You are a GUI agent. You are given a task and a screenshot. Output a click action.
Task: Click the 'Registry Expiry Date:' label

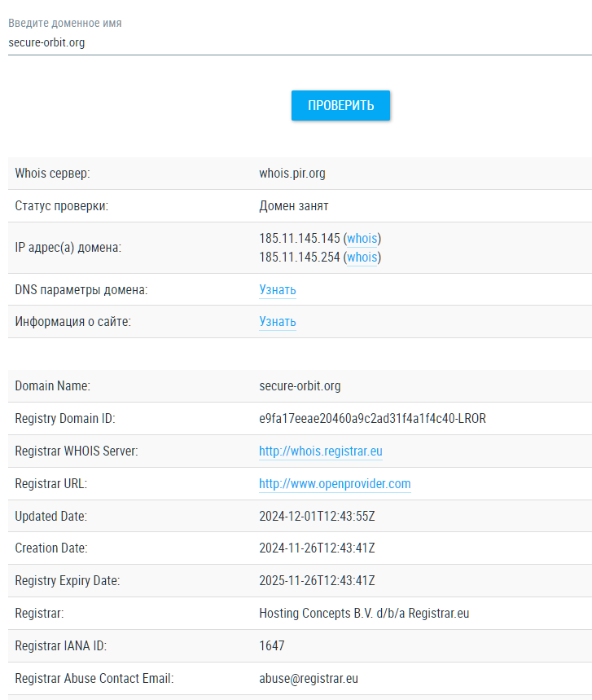68,580
